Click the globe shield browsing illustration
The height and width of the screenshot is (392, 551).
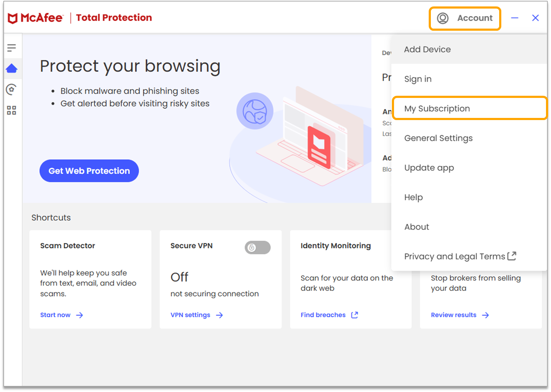tap(255, 111)
